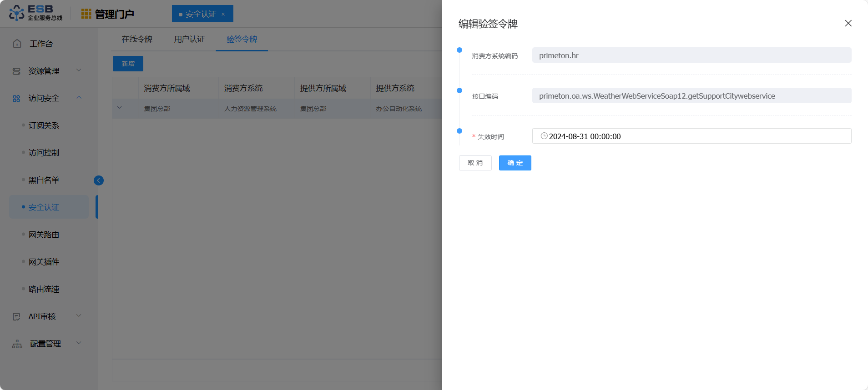The width and height of the screenshot is (868, 390).
Task: Close the 安全认证 top tab
Action: click(223, 14)
